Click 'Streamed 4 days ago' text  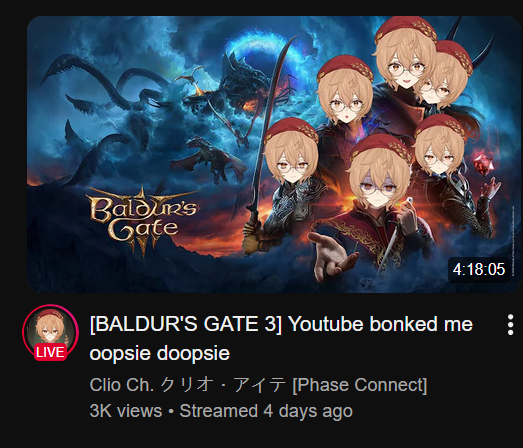pos(266,411)
